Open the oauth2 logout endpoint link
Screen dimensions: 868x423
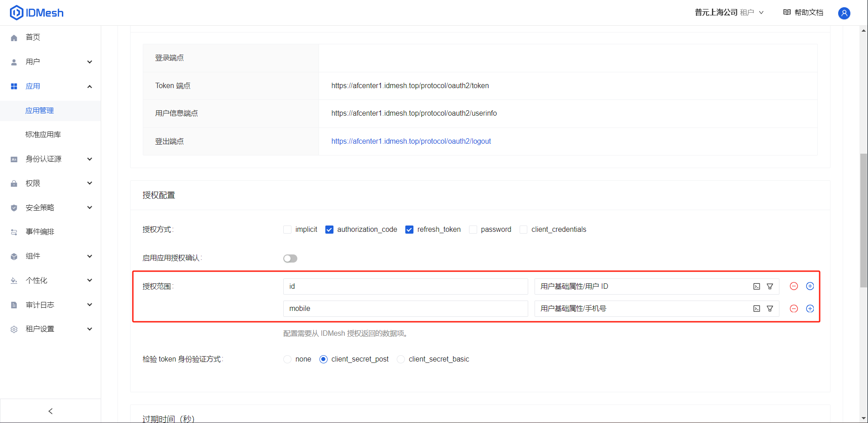[x=411, y=141]
